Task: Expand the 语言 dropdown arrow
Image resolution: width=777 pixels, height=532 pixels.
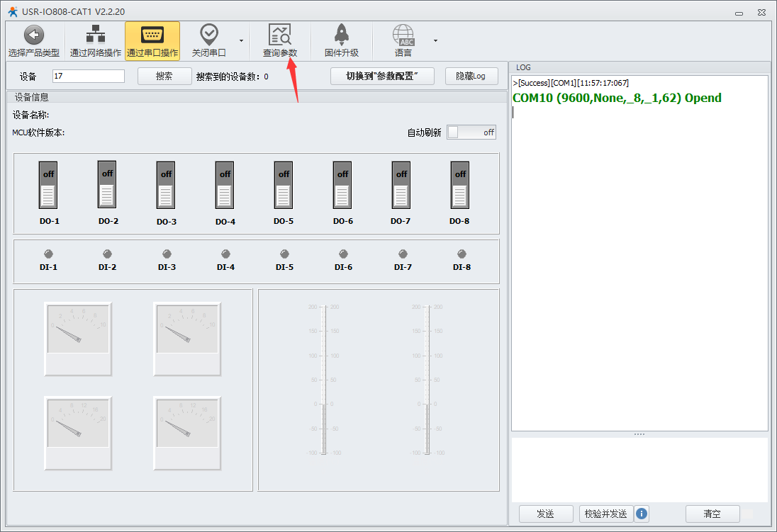Action: point(435,40)
